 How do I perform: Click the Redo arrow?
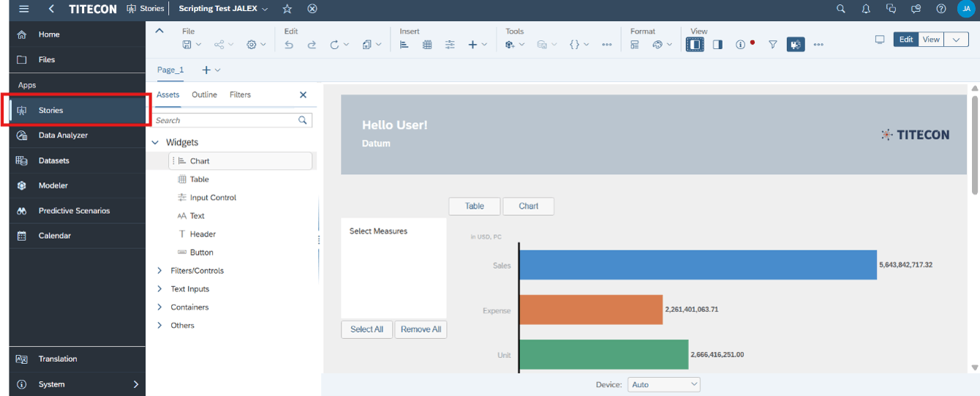[312, 45]
